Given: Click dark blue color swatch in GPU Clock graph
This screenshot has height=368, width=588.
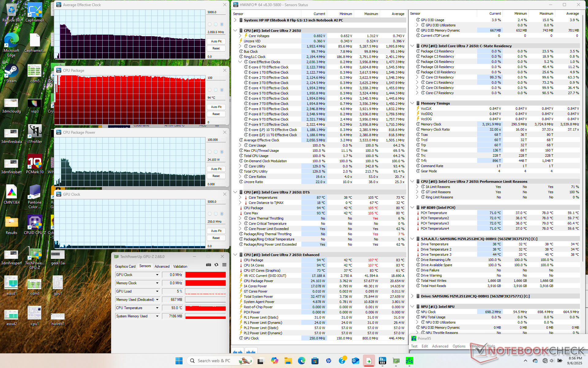Looking at the screenshot, I should 222,214.
